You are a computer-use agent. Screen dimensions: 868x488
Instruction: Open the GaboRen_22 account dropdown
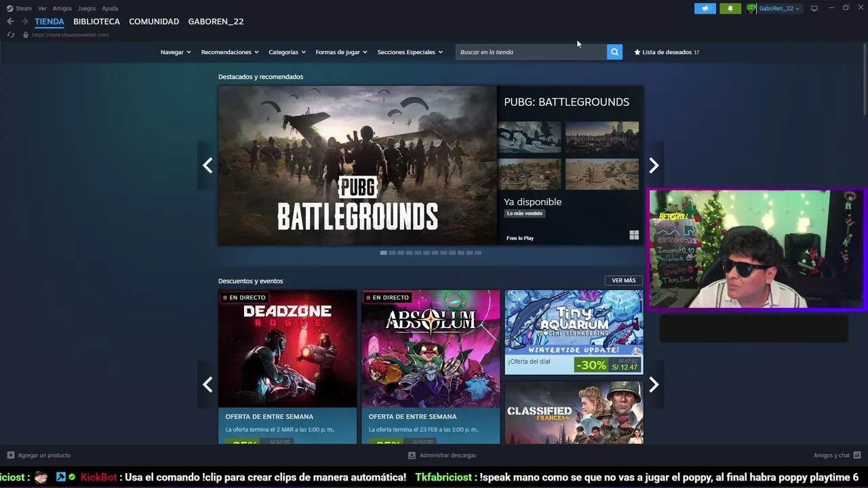tap(779, 8)
